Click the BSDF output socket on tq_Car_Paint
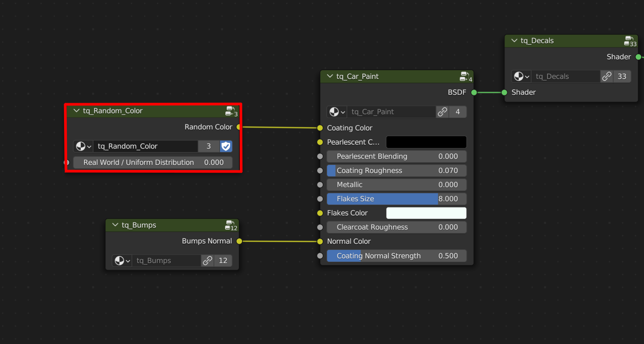 (473, 92)
